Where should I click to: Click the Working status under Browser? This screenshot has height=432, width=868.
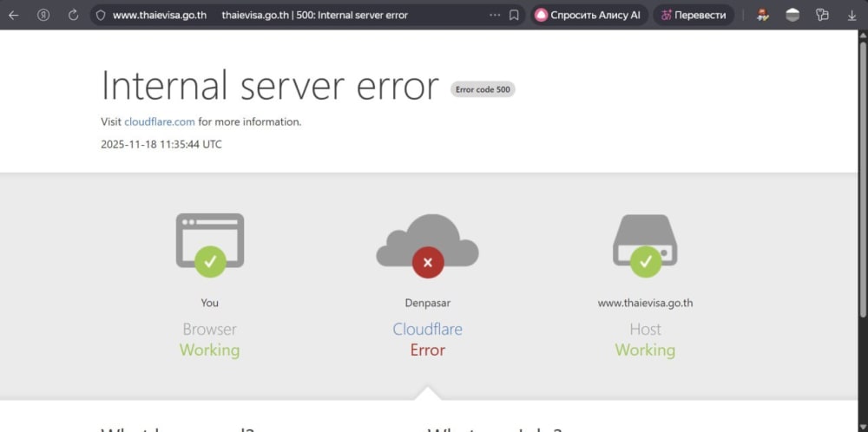pyautogui.click(x=210, y=350)
